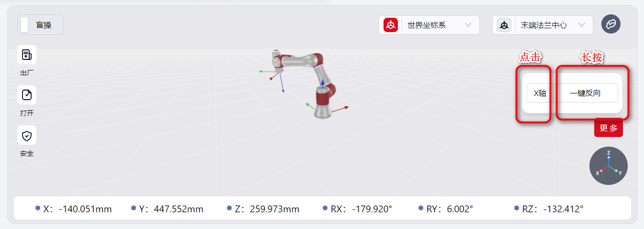Click the red X axis handle on gizmo
The image size is (644, 229).
click(x=601, y=171)
